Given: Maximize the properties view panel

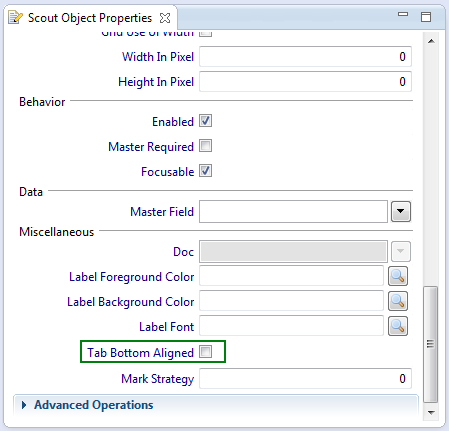Looking at the screenshot, I should coord(426,17).
